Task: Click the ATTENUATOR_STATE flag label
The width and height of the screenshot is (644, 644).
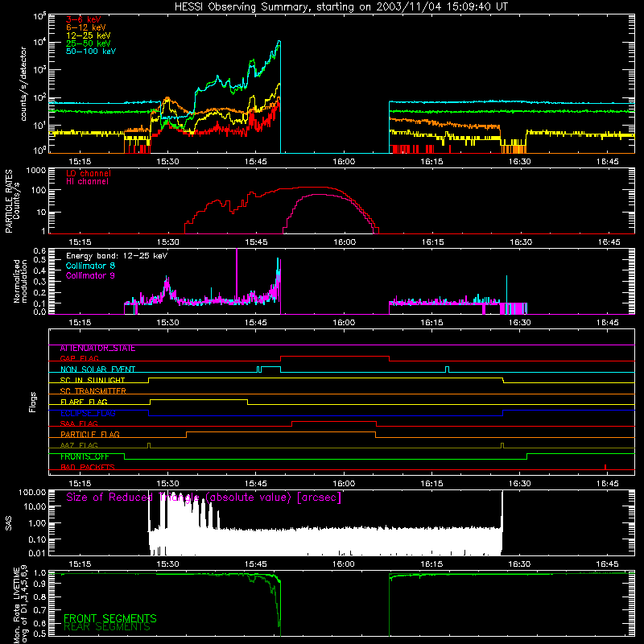Action: click(97, 349)
